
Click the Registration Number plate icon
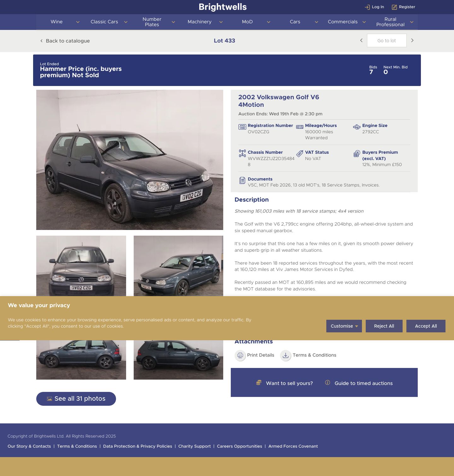point(242,127)
